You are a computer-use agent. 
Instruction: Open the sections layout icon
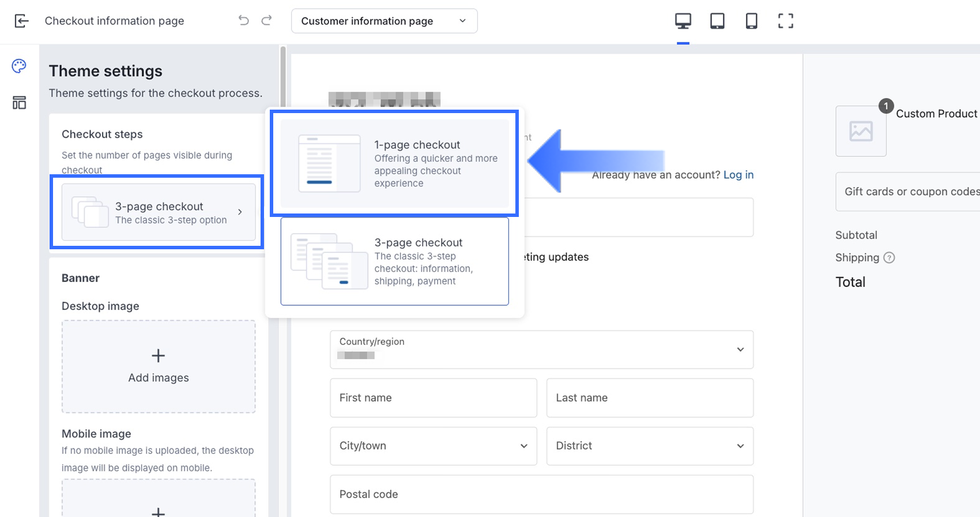pyautogui.click(x=19, y=103)
